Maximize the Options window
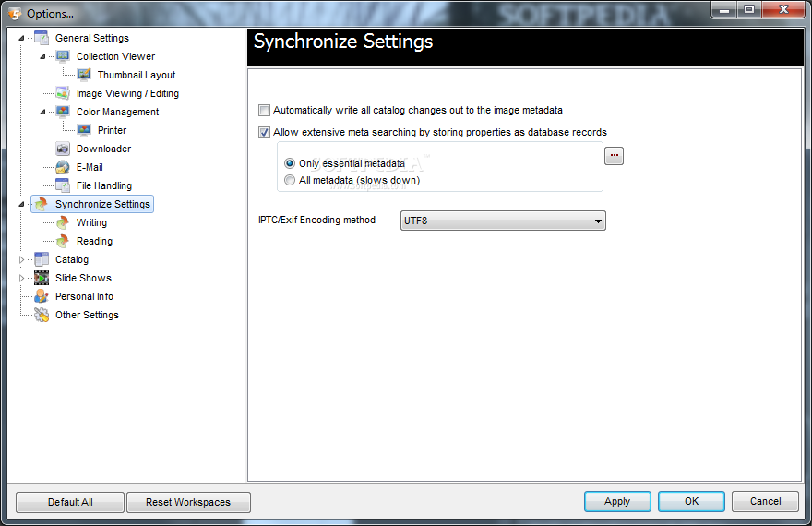The height and width of the screenshot is (526, 812). pos(749,9)
